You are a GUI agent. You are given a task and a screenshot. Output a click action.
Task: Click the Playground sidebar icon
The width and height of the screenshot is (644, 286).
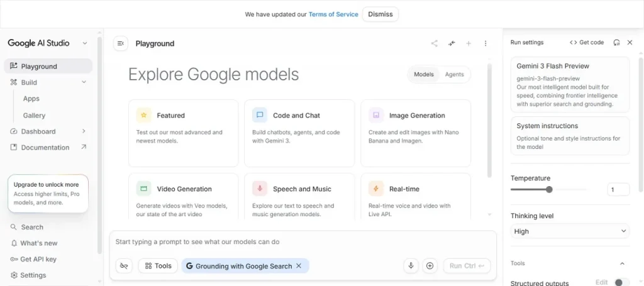tap(14, 66)
